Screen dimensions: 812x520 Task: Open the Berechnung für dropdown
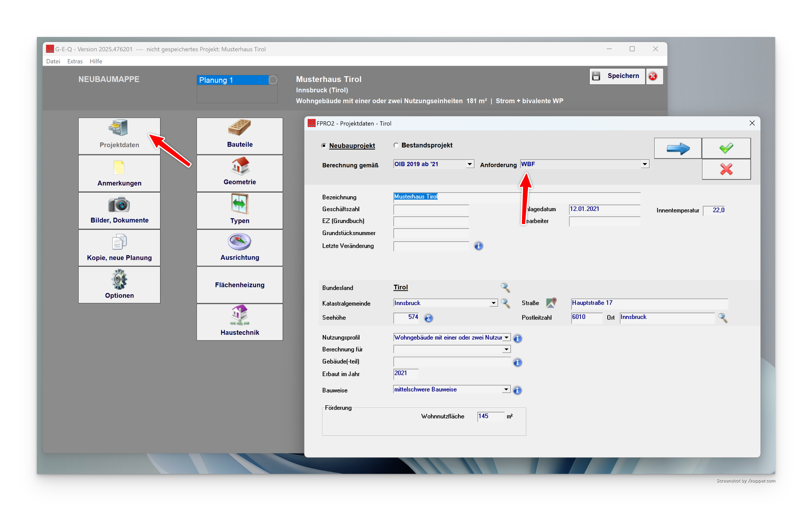coord(506,349)
